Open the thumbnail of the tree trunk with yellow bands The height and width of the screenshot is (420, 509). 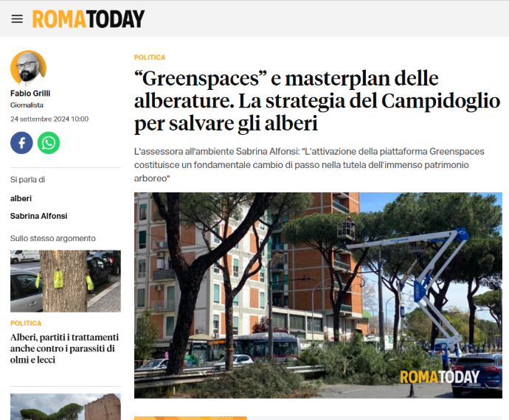[x=66, y=281]
